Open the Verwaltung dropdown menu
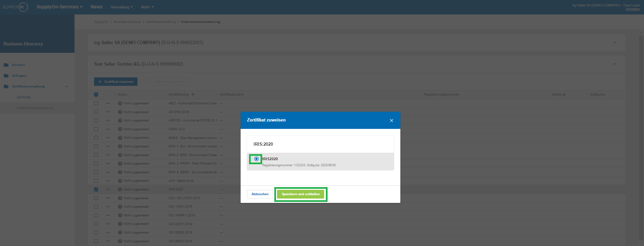Screen dimensions: 644x246 [x=122, y=7]
